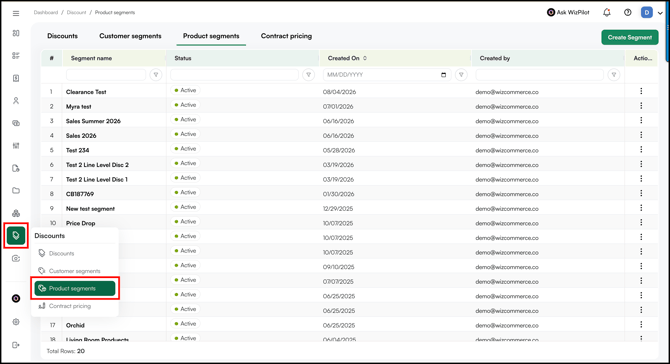Click the Segment name column header

coord(91,58)
